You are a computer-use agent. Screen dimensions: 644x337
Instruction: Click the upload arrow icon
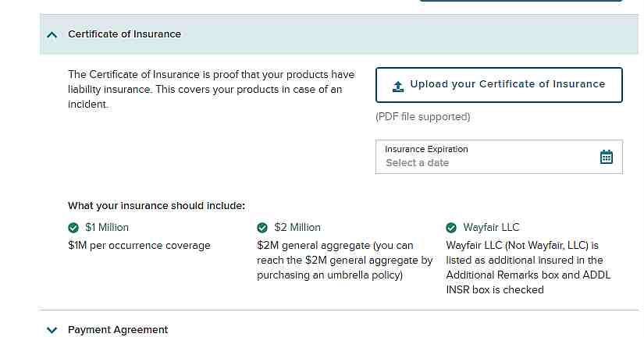point(398,86)
